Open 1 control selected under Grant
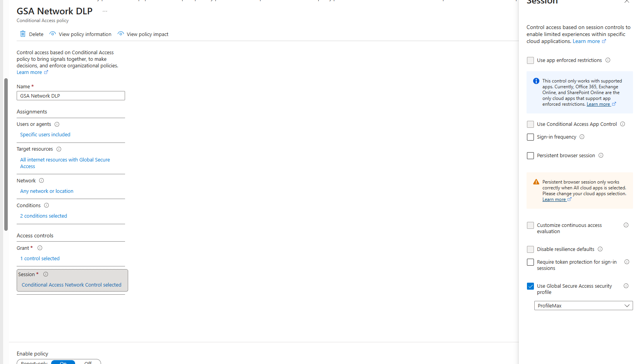 [40, 259]
